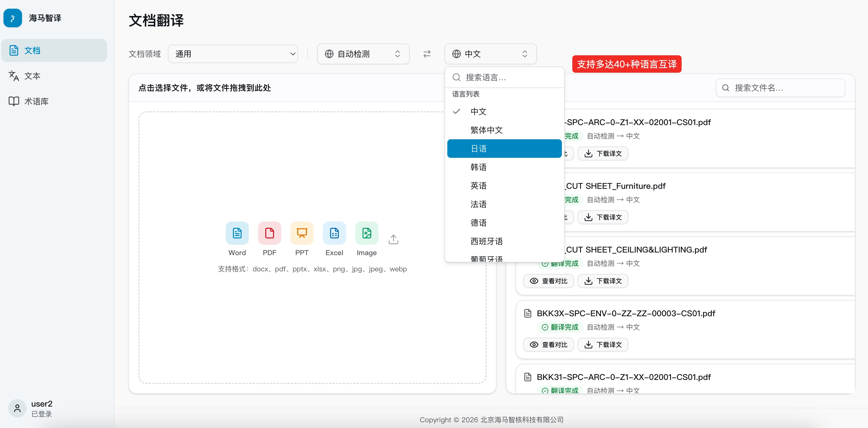Viewport: 868px width, 428px height.
Task: Swap source and target languages icon
Action: pos(427,54)
